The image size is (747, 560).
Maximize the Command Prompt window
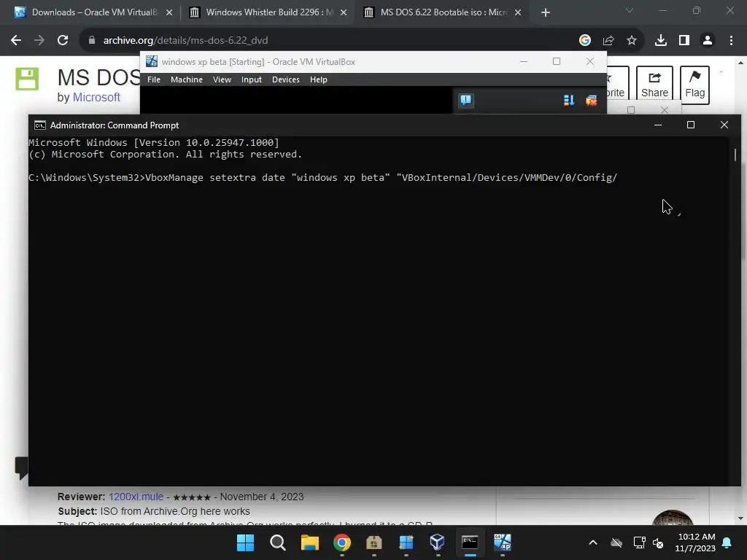pyautogui.click(x=691, y=125)
